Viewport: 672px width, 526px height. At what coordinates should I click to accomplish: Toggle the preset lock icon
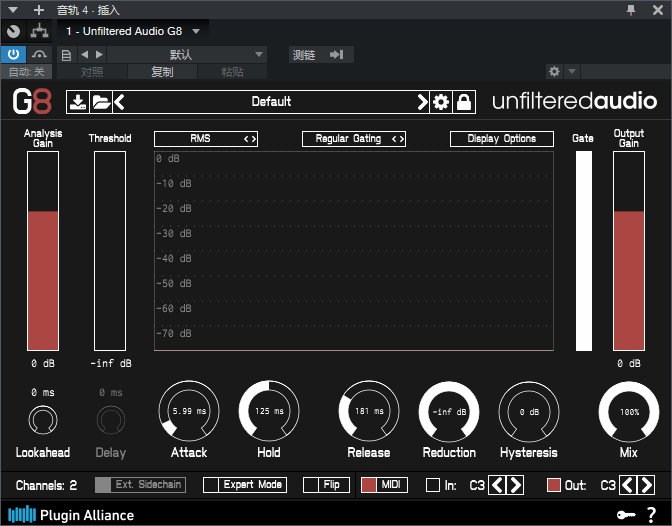click(464, 102)
